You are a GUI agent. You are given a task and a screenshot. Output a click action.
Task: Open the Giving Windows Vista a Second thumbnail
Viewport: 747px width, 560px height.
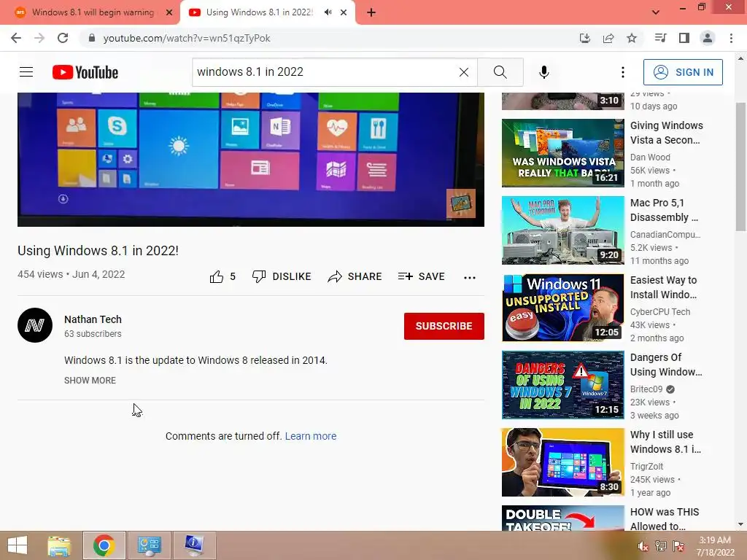coord(562,153)
